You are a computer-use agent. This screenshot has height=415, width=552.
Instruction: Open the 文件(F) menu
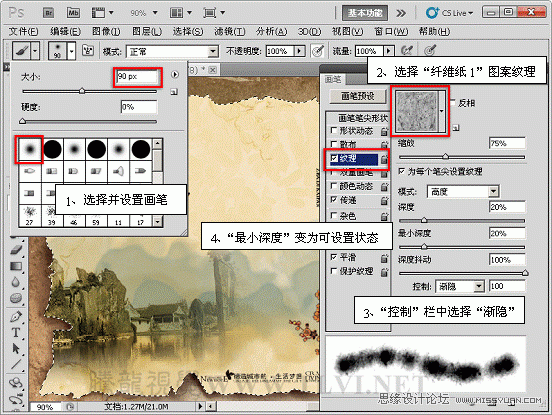point(23,31)
